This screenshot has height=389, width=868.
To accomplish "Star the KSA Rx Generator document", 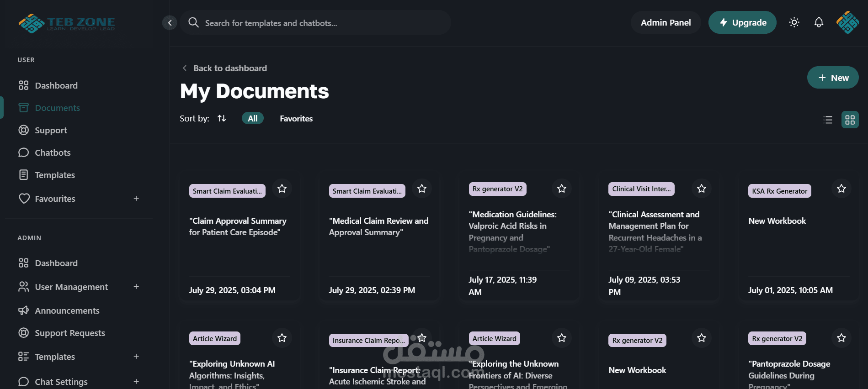I will click(841, 189).
